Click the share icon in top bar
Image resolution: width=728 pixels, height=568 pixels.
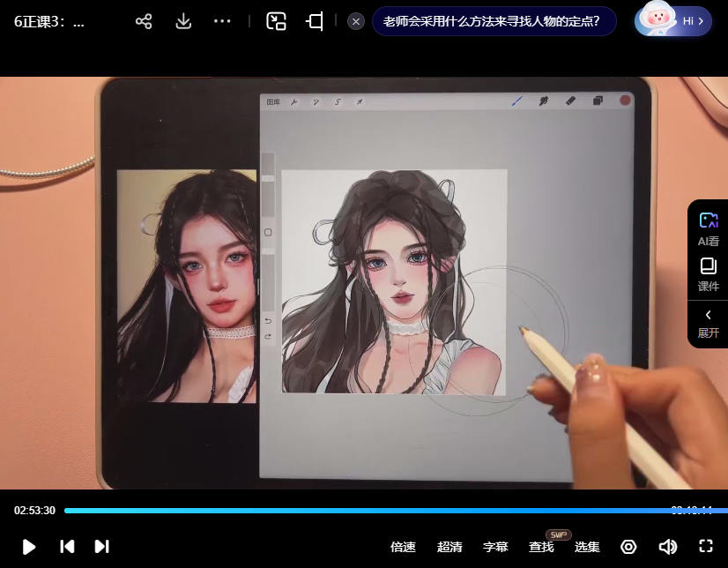[144, 21]
